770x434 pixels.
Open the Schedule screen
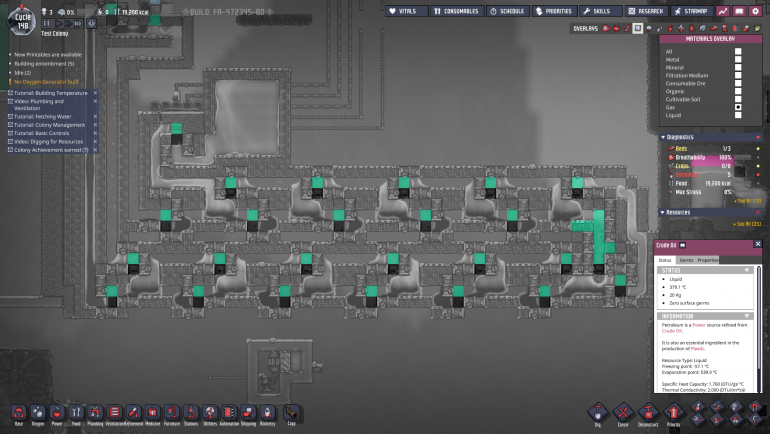click(508, 11)
